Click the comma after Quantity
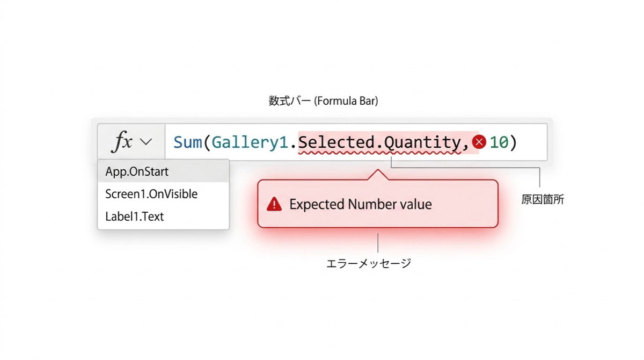 point(465,144)
